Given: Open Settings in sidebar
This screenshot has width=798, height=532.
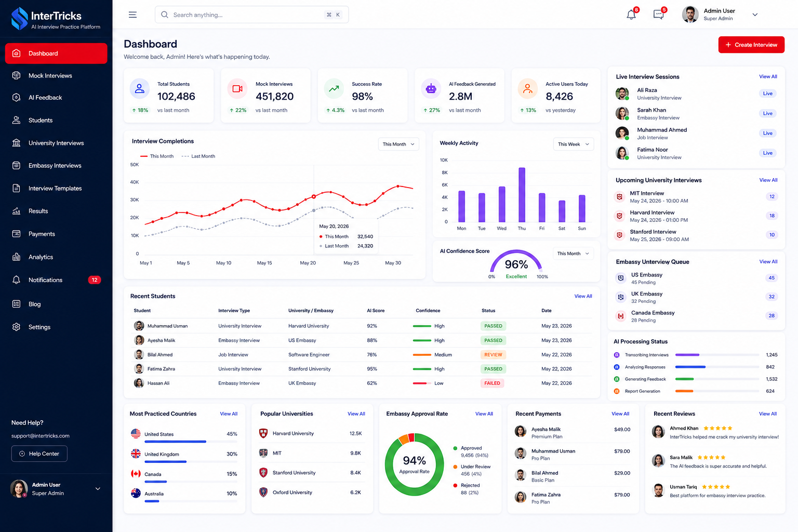Looking at the screenshot, I should tap(56, 327).
